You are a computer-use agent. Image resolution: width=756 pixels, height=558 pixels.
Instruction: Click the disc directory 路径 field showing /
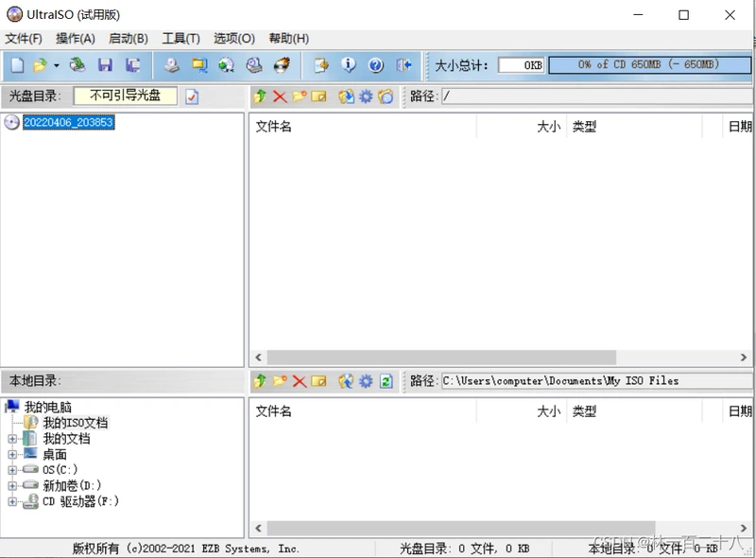pyautogui.click(x=597, y=96)
